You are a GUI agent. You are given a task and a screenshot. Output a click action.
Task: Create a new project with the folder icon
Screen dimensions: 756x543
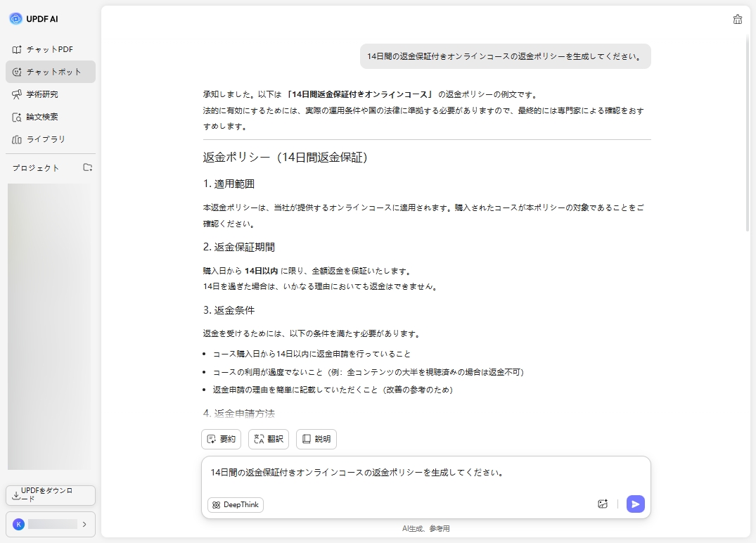pos(87,167)
